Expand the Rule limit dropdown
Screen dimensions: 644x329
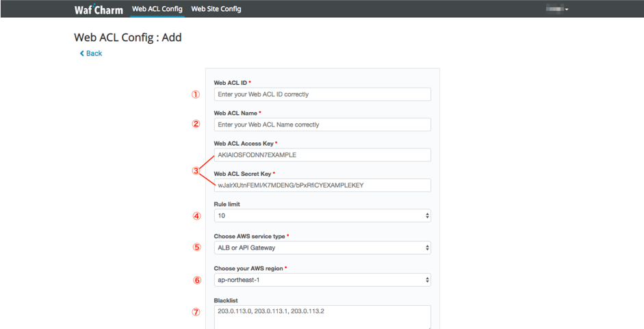coord(322,215)
